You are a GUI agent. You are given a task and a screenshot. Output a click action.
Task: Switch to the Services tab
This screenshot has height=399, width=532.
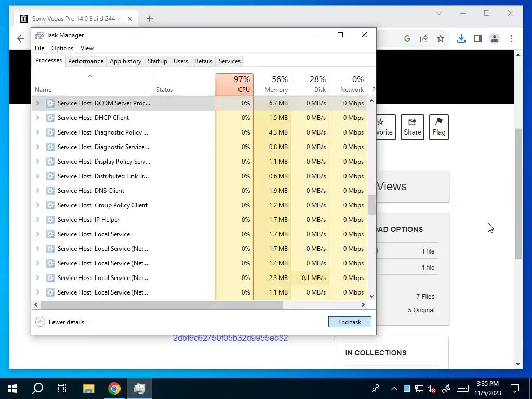tap(229, 61)
